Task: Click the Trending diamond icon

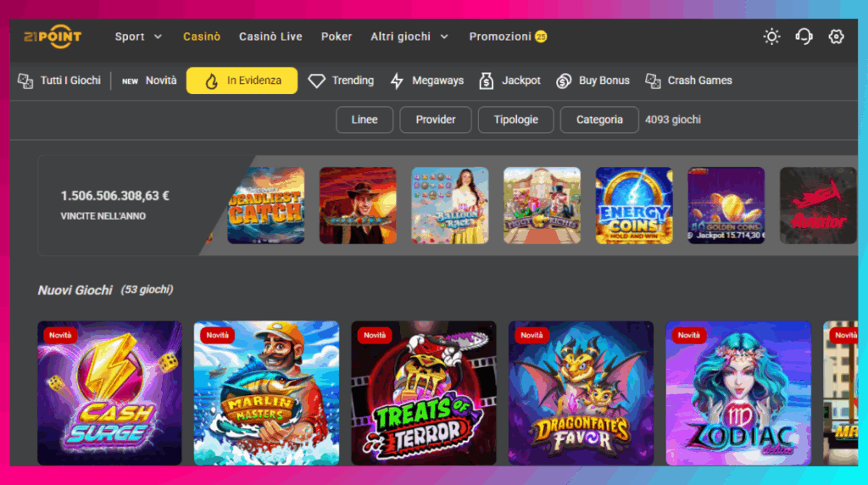Action: [x=317, y=81]
